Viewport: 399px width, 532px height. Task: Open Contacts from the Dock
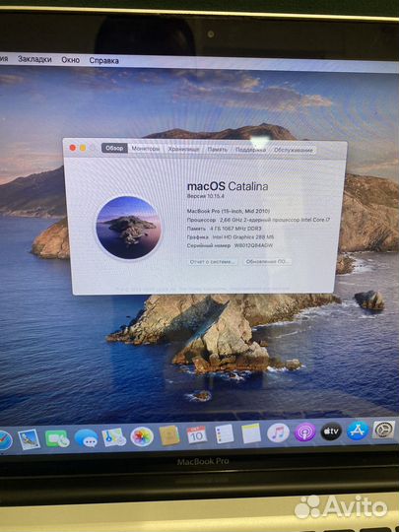point(169,435)
